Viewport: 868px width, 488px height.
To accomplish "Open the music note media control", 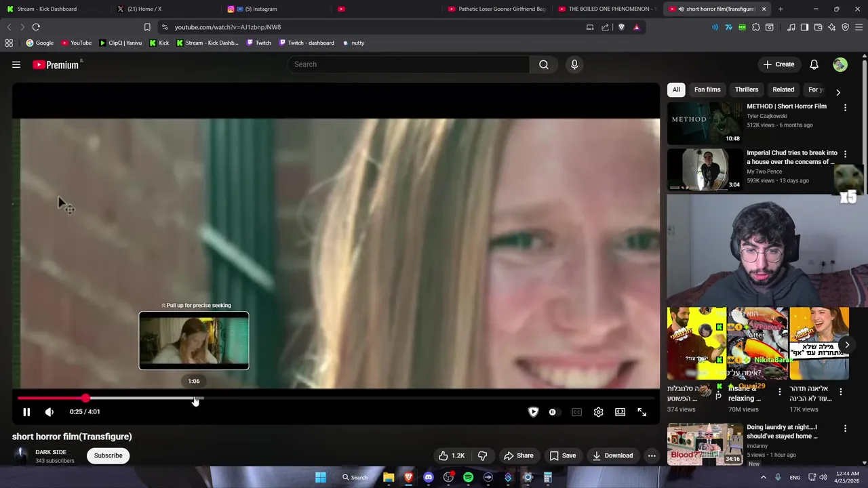I will coord(791,27).
